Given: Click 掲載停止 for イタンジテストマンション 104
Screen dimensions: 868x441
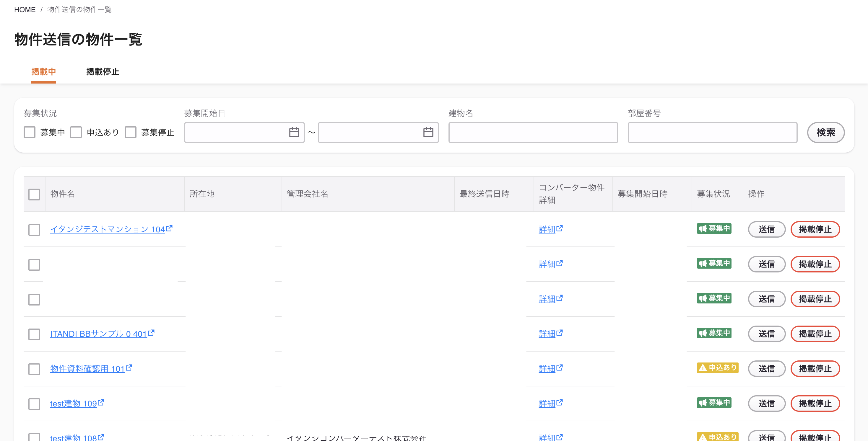Looking at the screenshot, I should [x=815, y=229].
